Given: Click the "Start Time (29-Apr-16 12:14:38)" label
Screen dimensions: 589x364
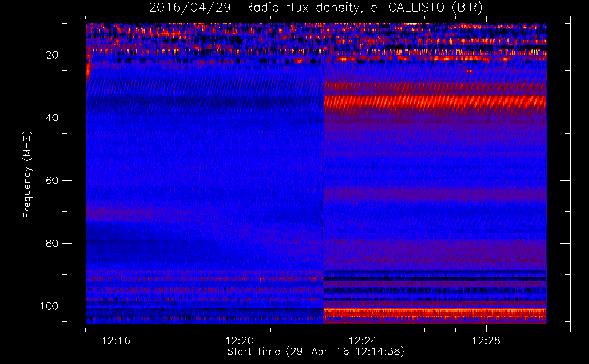Looking at the screenshot, I should [316, 351].
